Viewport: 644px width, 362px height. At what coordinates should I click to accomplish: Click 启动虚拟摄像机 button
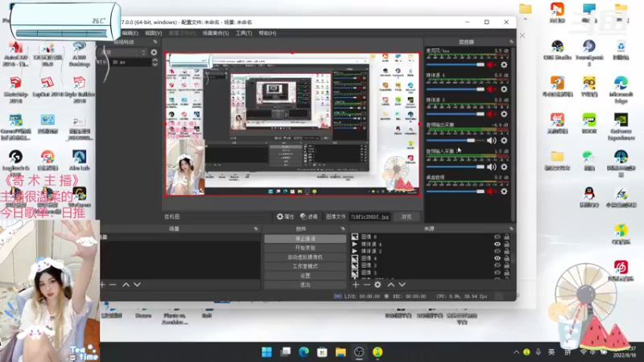point(305,257)
